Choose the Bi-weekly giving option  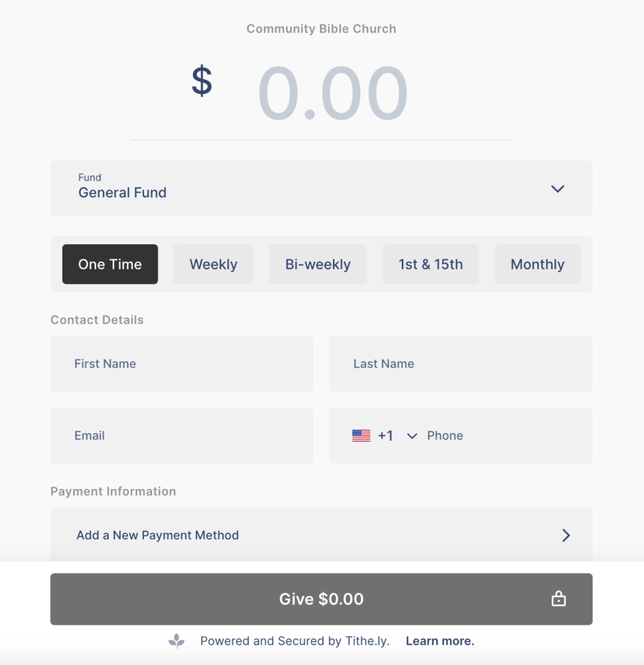(x=317, y=264)
